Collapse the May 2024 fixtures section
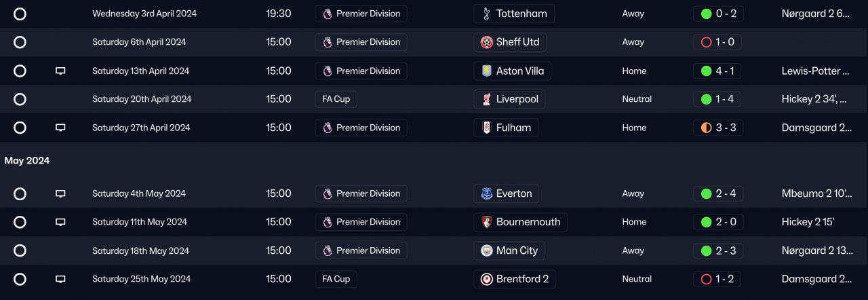The height and width of the screenshot is (300, 868). pos(27,161)
